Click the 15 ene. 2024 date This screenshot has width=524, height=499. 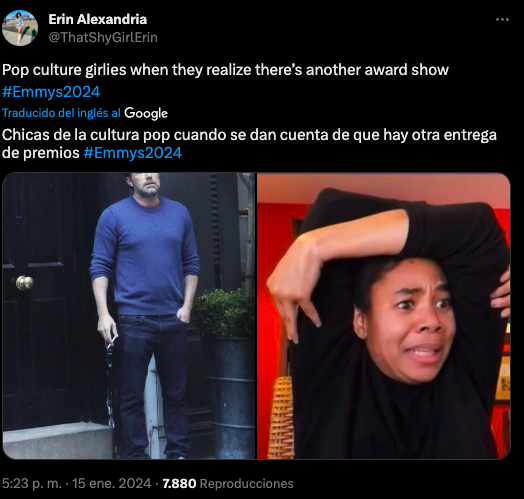pyautogui.click(x=112, y=484)
